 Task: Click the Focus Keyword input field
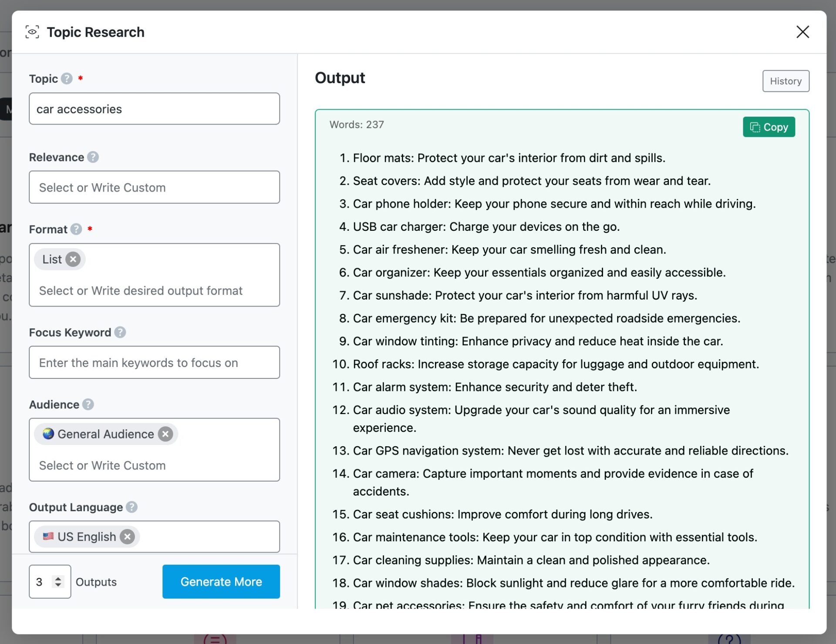(x=154, y=362)
